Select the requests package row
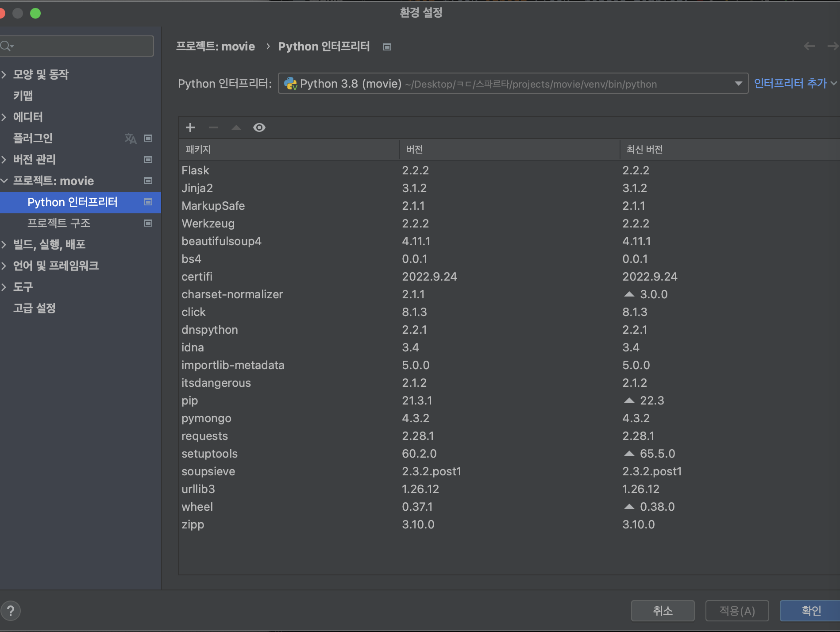The width and height of the screenshot is (840, 632). 509,436
